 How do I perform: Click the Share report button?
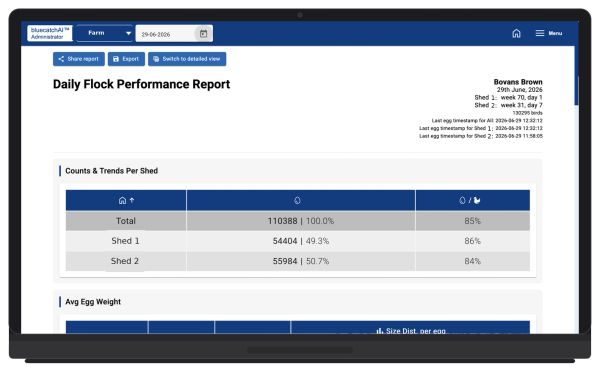pyautogui.click(x=78, y=59)
